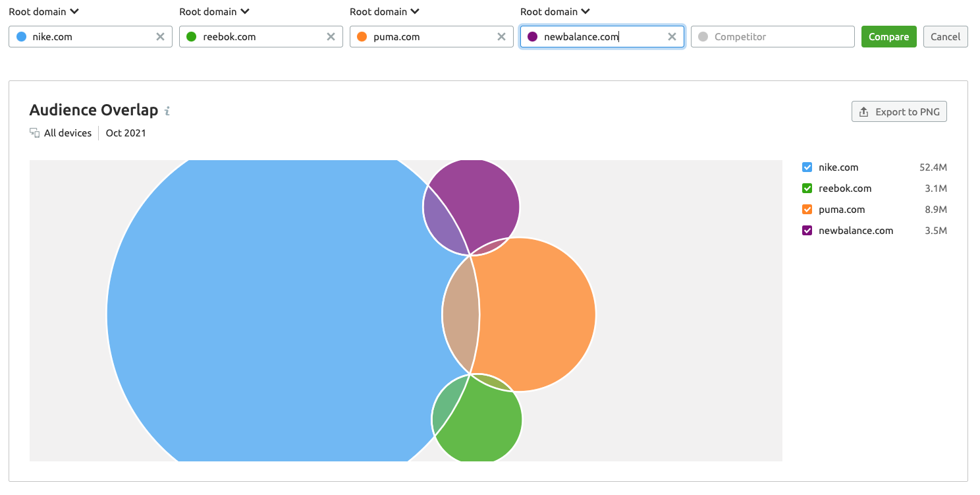Export the chart to PNG
This screenshot has width=980, height=495.
[x=899, y=112]
